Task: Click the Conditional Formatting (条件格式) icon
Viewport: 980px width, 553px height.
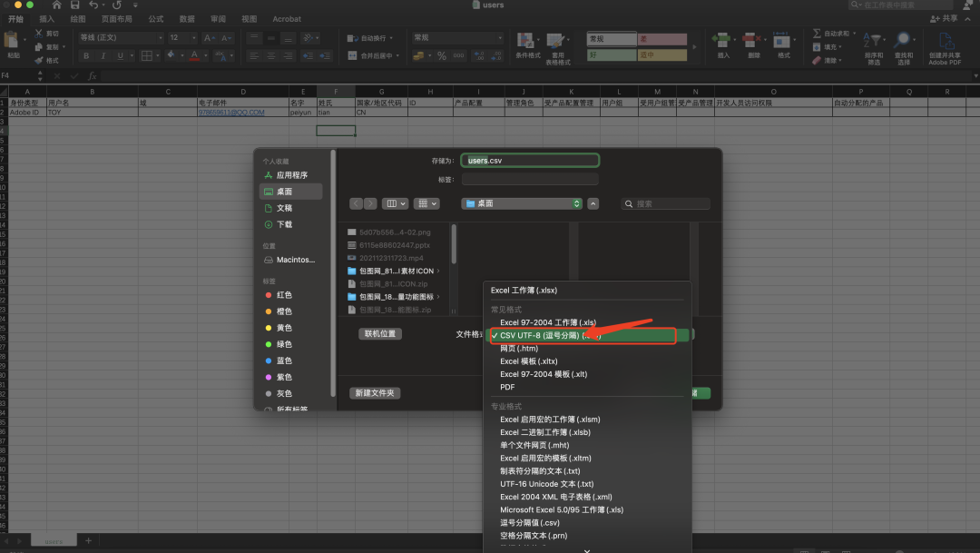Action: (525, 41)
